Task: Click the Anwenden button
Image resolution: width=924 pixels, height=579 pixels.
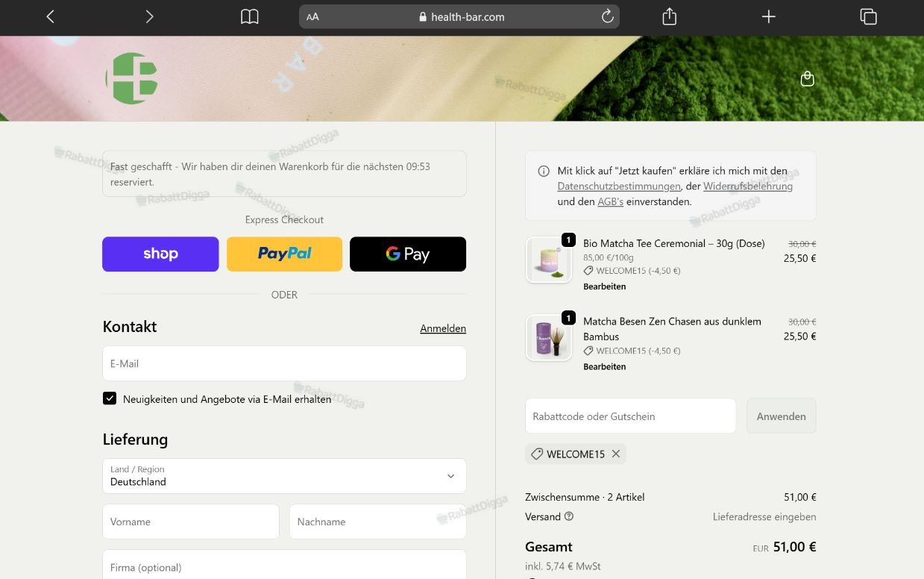Action: click(x=782, y=416)
